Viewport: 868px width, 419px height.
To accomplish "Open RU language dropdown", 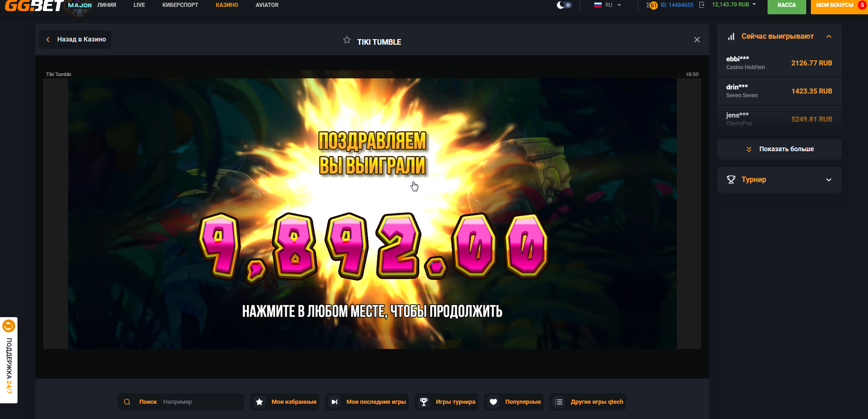I will [x=608, y=5].
